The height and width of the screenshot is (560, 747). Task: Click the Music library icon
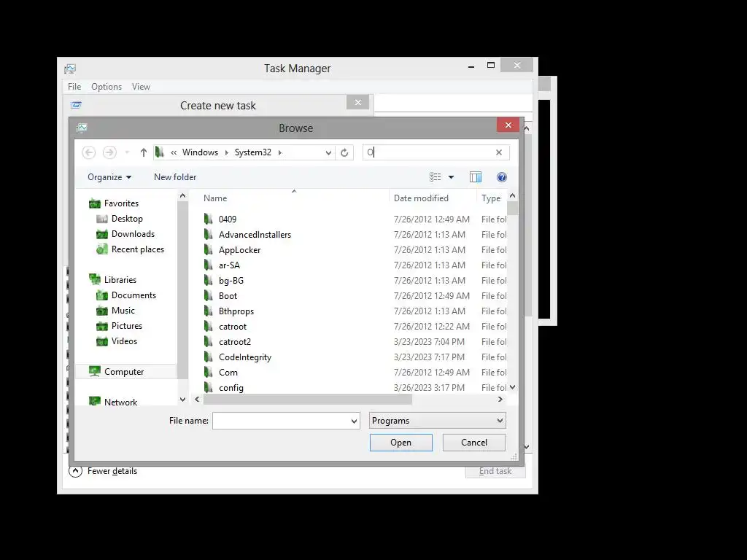tap(102, 311)
